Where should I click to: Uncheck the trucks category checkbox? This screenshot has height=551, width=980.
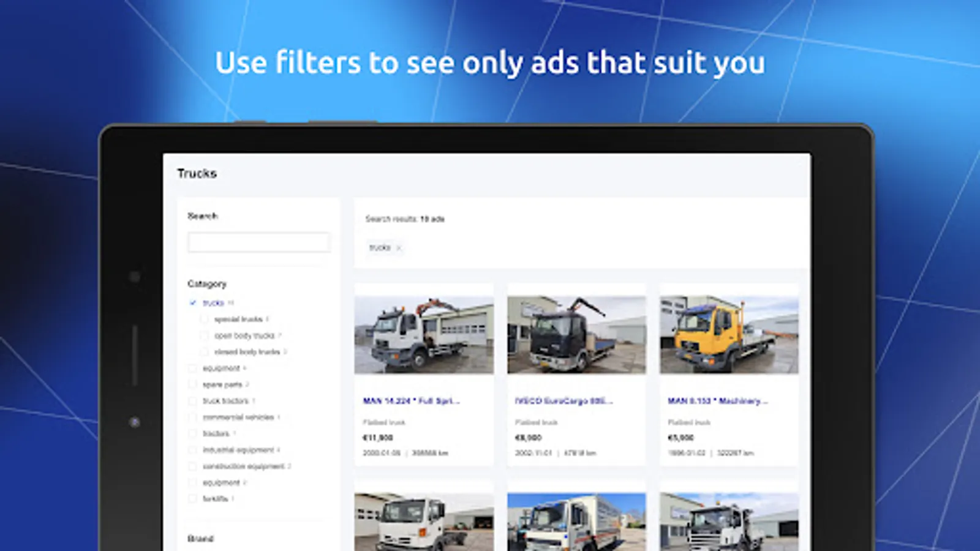(x=193, y=303)
